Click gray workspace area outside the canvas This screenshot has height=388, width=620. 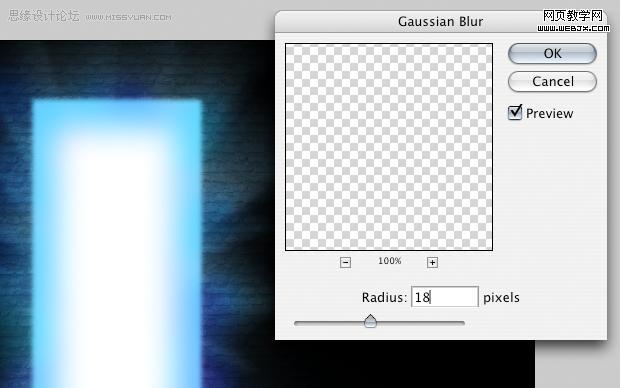pos(577,364)
